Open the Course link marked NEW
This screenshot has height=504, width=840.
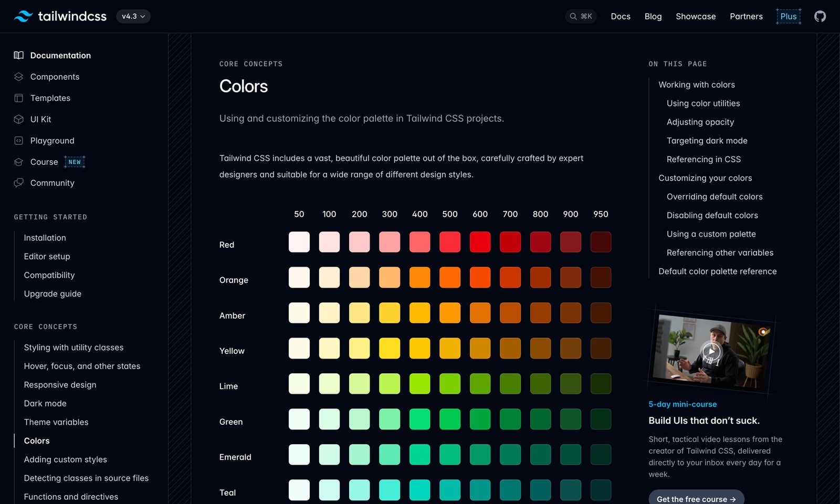pos(44,162)
